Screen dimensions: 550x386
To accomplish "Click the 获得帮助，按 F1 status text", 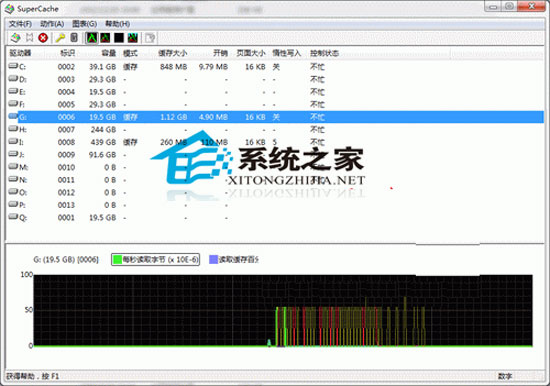I will (33, 376).
